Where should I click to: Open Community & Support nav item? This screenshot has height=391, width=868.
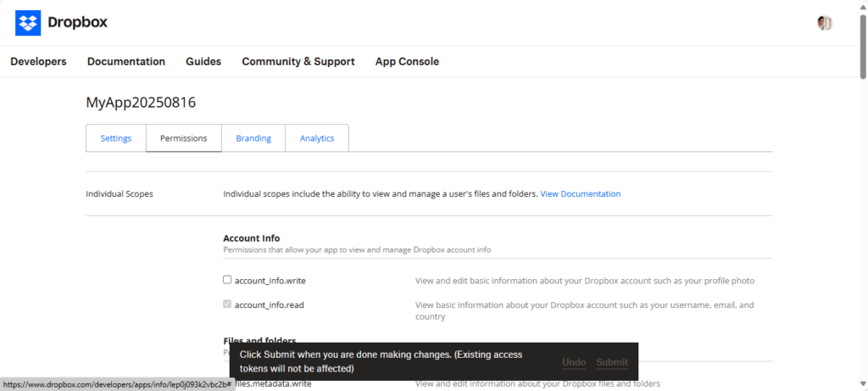click(298, 61)
